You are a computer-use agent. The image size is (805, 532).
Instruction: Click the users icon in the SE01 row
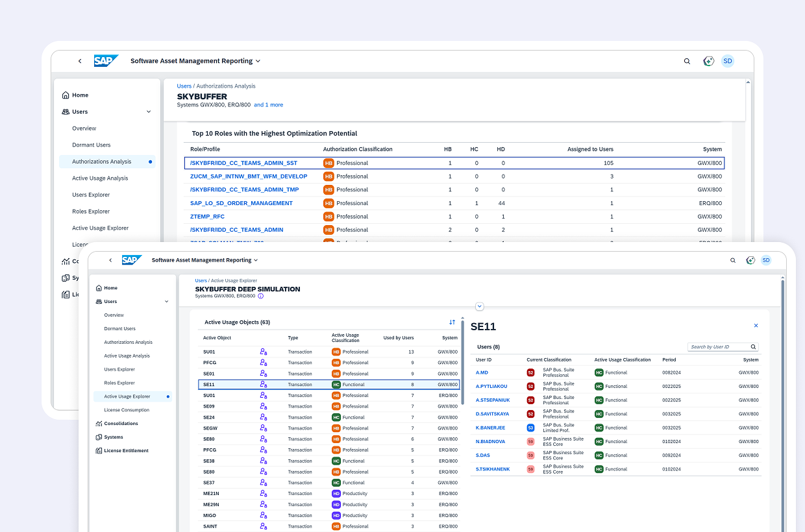(264, 374)
